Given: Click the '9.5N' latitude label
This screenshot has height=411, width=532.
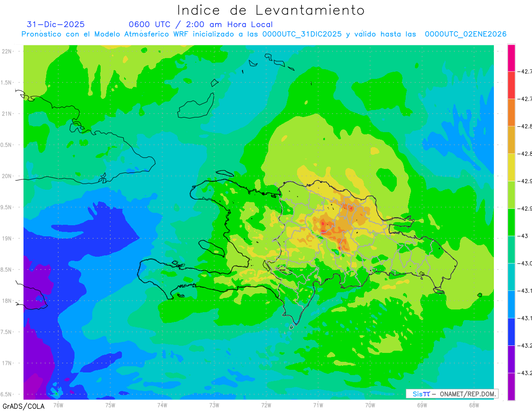Looking at the screenshot, I should 7,207.
